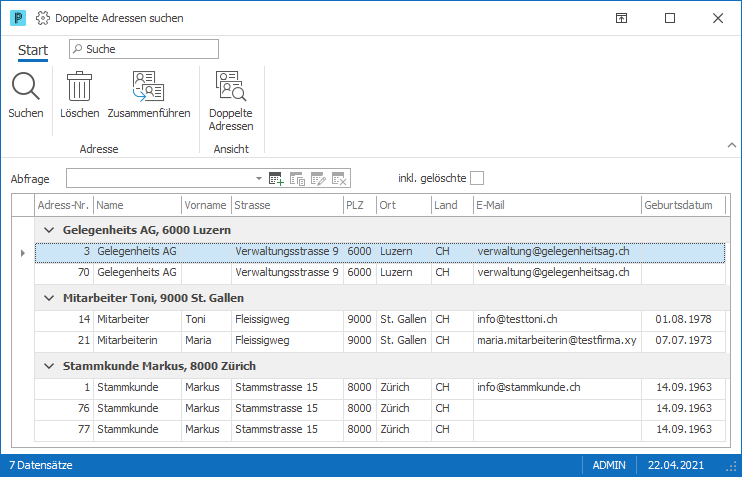Click the info@testtoni.ch email cell
742x477 pixels.
tap(557, 319)
